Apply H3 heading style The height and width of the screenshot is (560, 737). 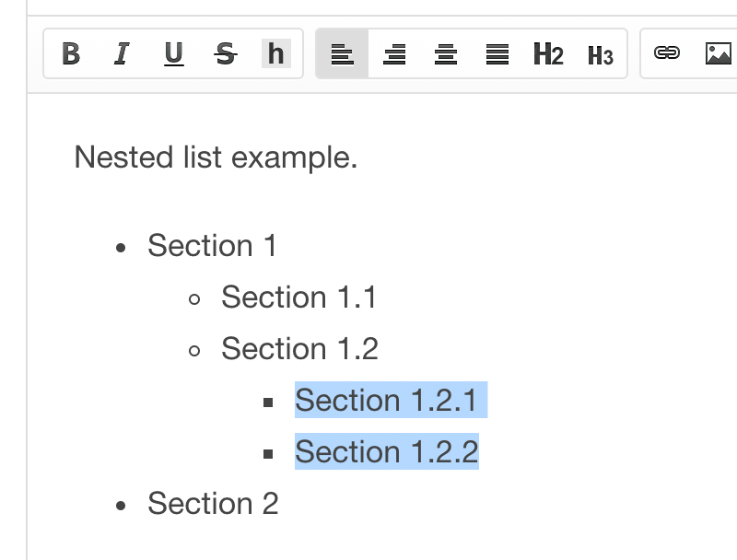coord(601,53)
